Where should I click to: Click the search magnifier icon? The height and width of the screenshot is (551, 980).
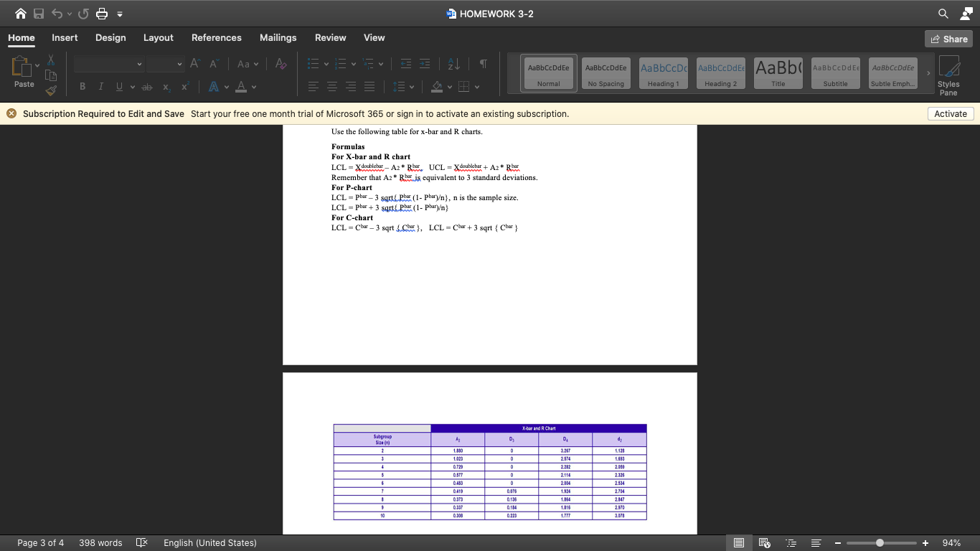[x=943, y=14]
